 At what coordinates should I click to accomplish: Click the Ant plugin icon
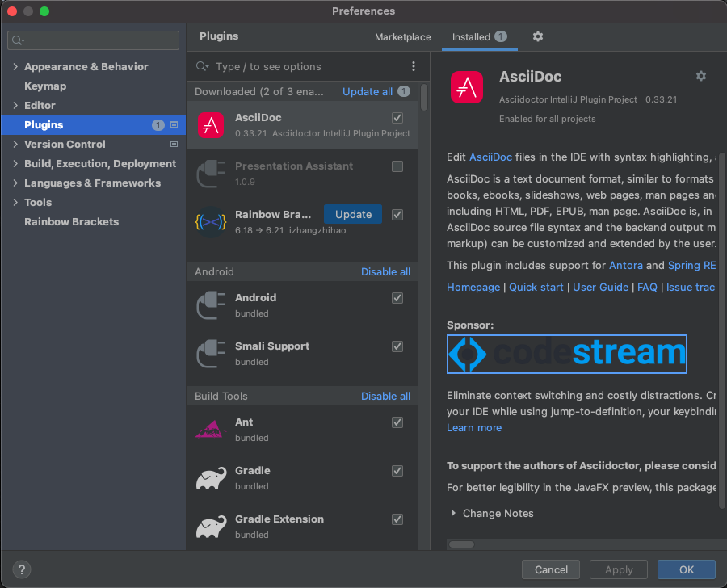click(211, 430)
